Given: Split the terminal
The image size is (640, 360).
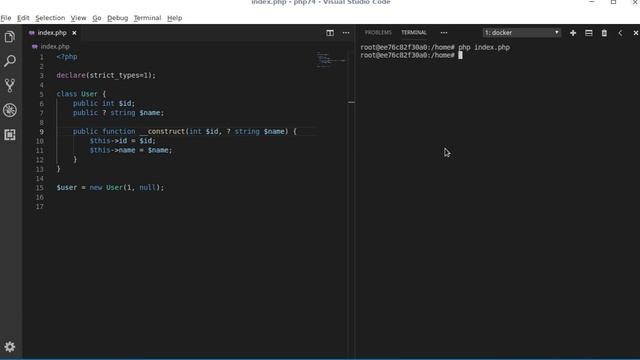Looking at the screenshot, I should click(x=589, y=33).
